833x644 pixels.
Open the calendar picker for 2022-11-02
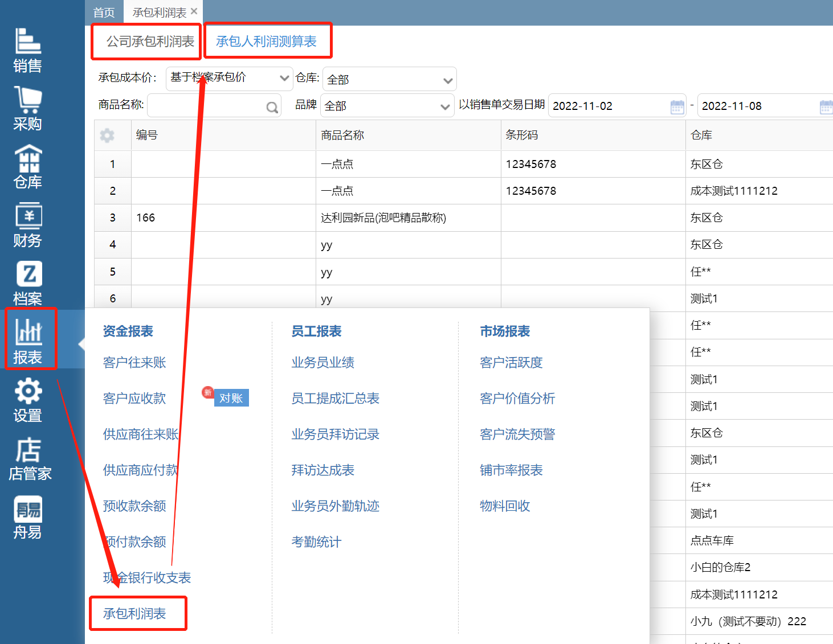pos(677,106)
